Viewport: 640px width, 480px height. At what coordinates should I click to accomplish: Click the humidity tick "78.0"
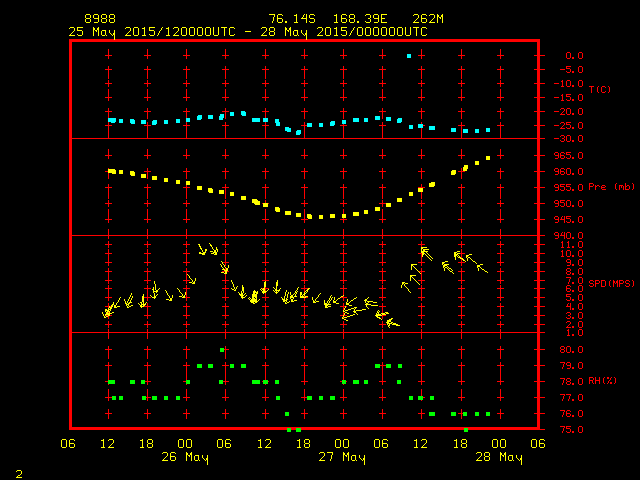point(571,382)
